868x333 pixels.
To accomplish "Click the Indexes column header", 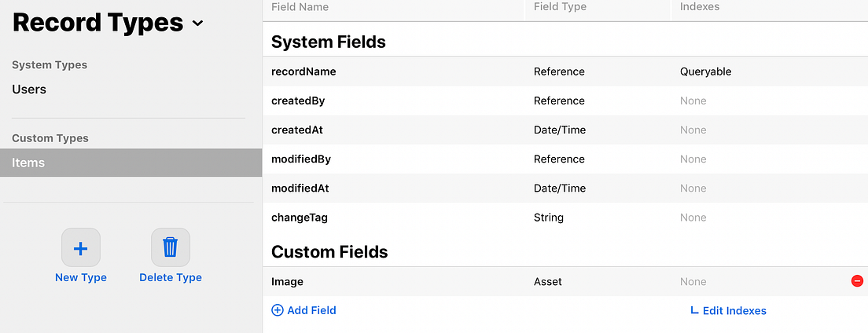I will (700, 7).
